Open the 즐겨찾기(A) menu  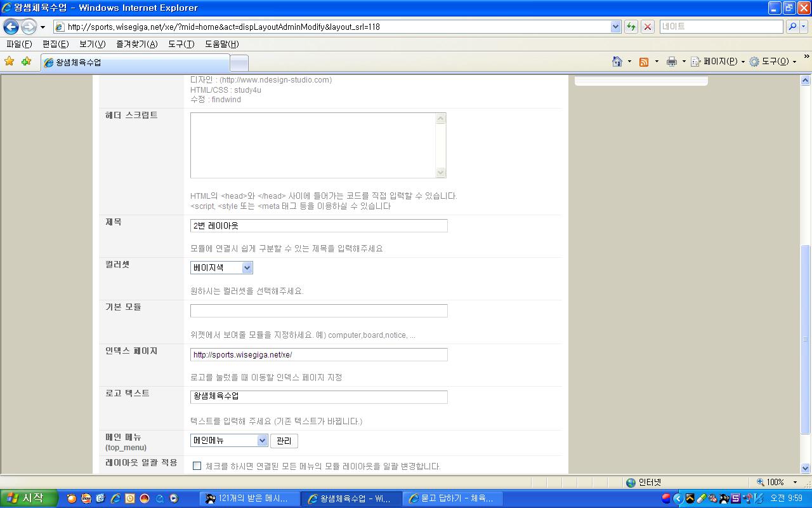coord(137,44)
